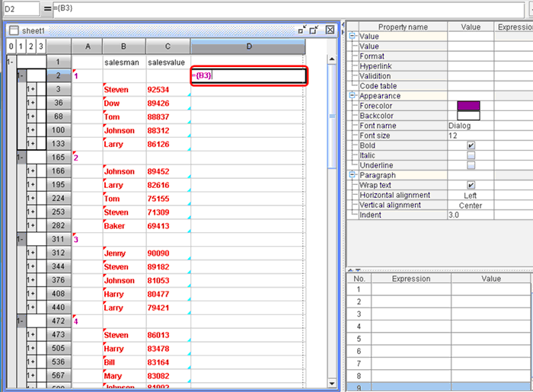Click the Property name column header

pyautogui.click(x=403, y=27)
